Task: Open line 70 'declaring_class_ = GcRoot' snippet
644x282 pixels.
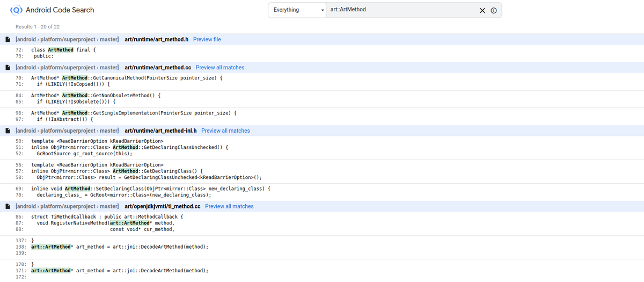Action: pyautogui.click(x=123, y=195)
